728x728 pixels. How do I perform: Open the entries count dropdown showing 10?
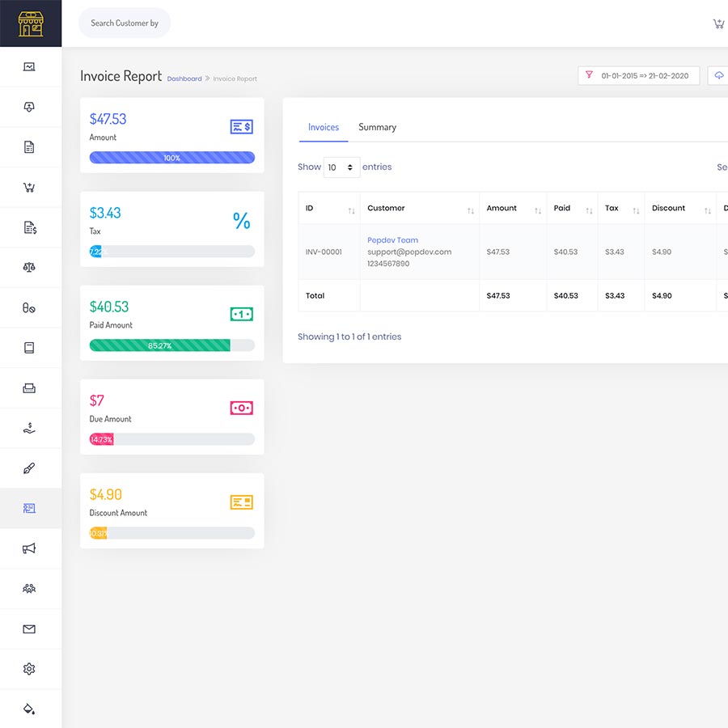341,167
